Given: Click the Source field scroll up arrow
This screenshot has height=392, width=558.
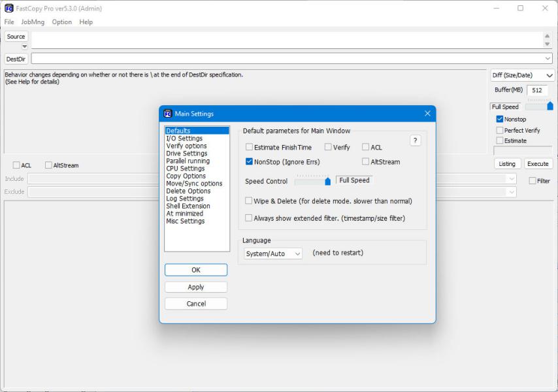Looking at the screenshot, I should coord(547,36).
